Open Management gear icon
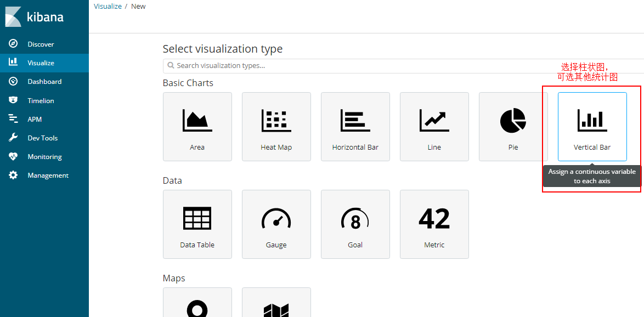644x317 pixels. pos(13,176)
